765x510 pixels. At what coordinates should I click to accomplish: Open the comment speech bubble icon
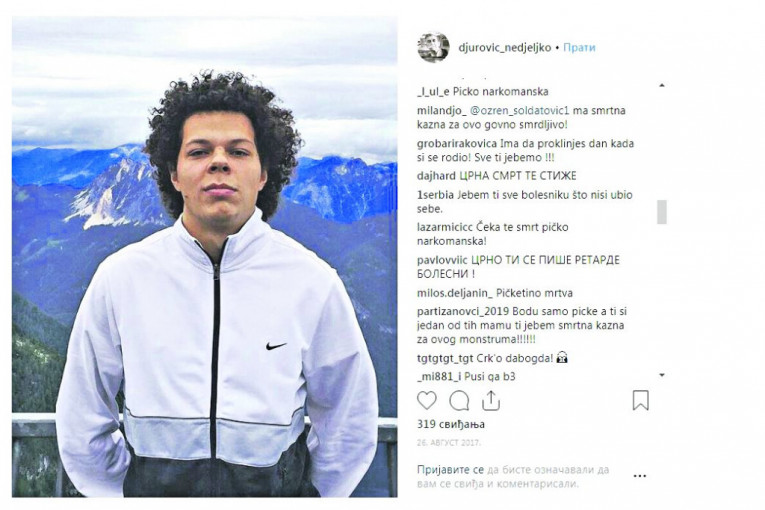[459, 401]
